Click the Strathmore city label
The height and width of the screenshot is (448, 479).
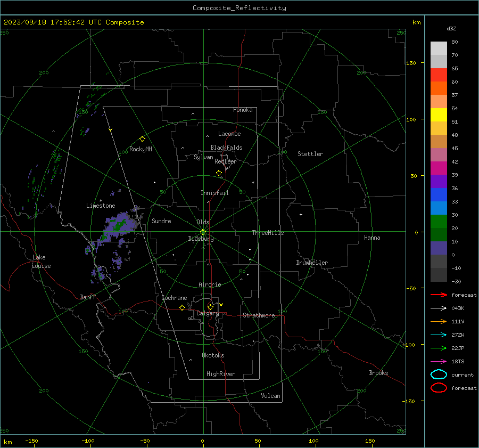pos(259,315)
